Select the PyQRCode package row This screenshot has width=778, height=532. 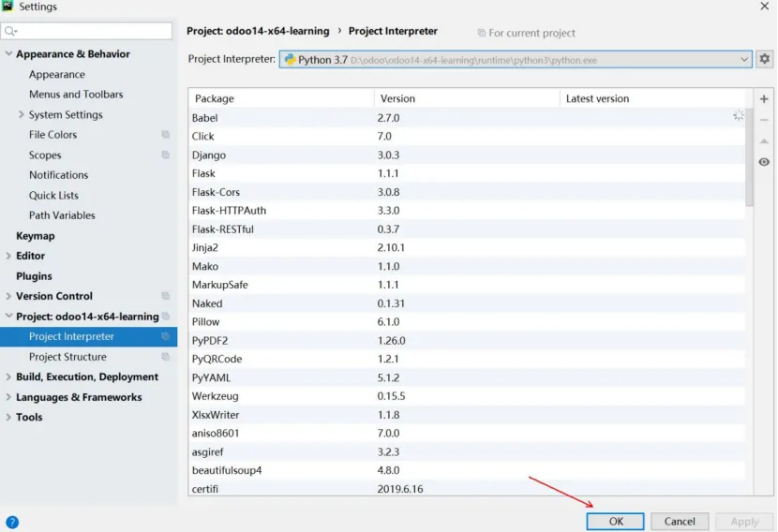pyautogui.click(x=467, y=359)
